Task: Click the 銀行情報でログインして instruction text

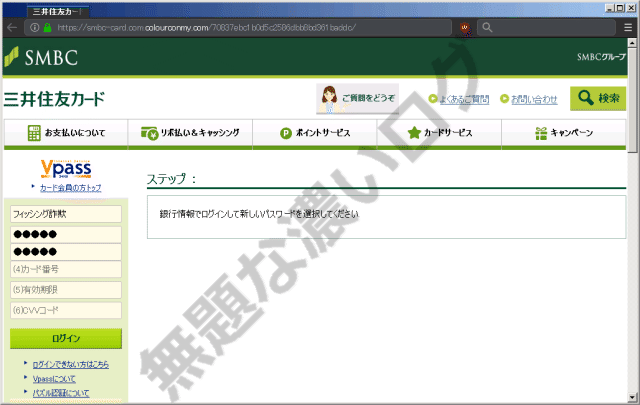Action: point(259,214)
